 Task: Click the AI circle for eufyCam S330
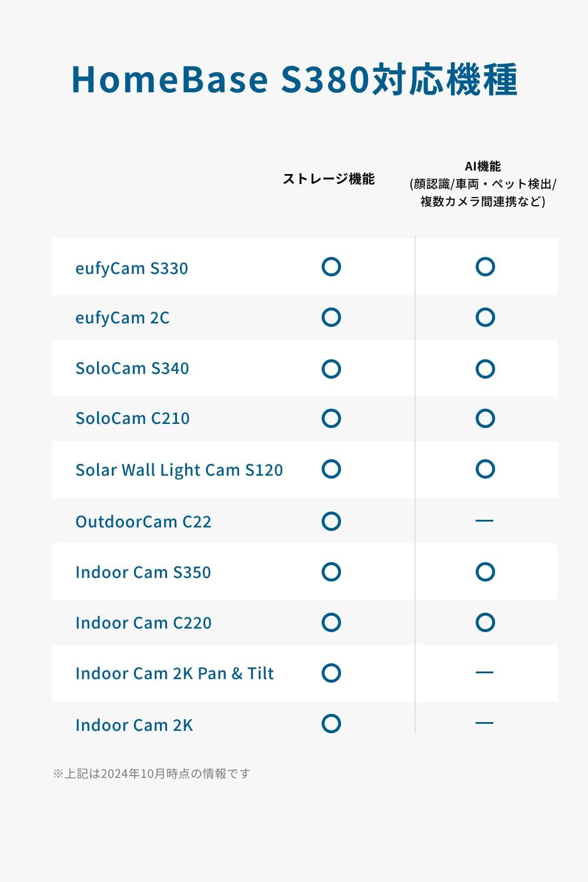click(485, 267)
